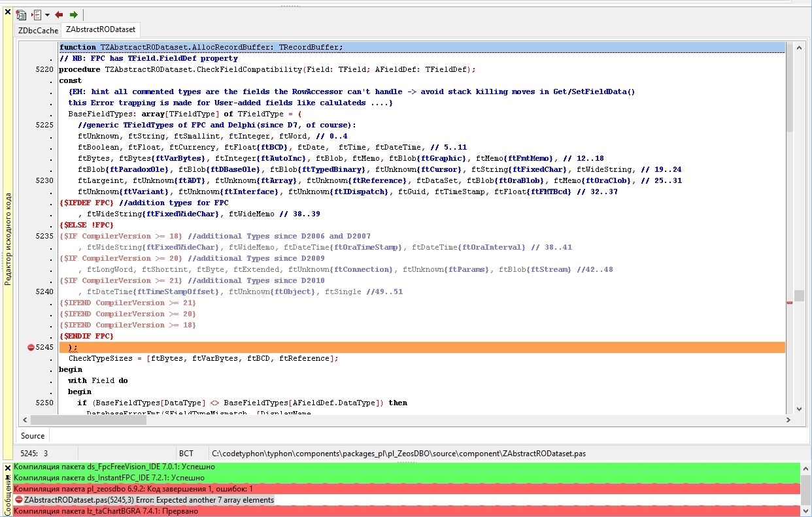Click the '{$ENDIF FPC}' directive line
This screenshot has height=517, width=812.
tap(86, 336)
